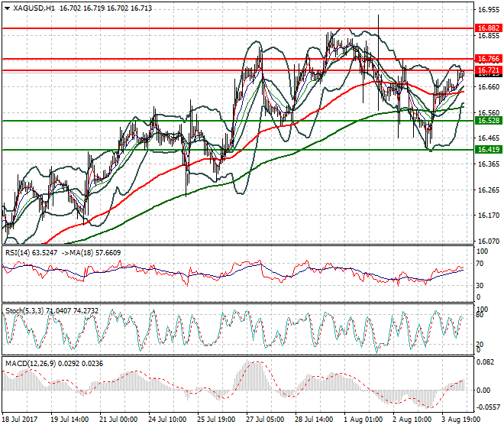Click the RSI scale value 70
This screenshot has width=504, height=428.
(480, 264)
